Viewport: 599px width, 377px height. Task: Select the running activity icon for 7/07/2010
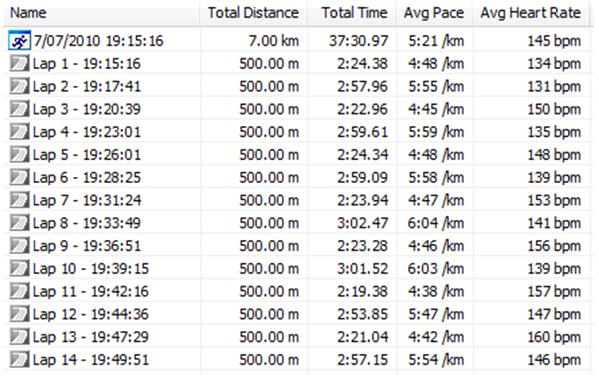point(19,41)
